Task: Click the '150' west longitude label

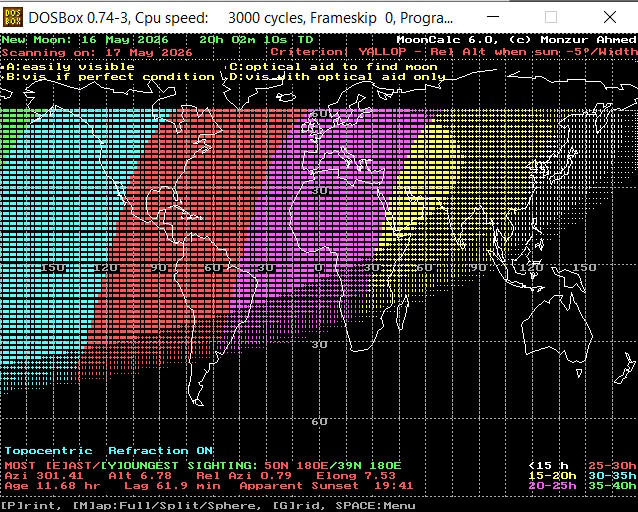Action: [53, 268]
